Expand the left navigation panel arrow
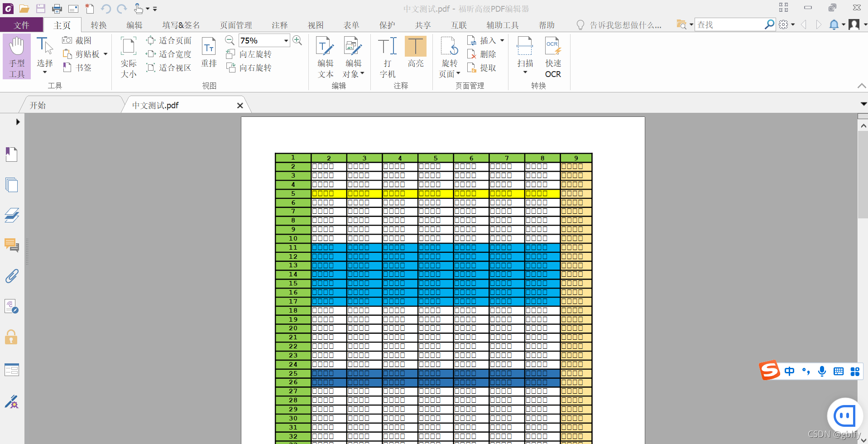Screen dimensions: 868x444 pos(18,122)
